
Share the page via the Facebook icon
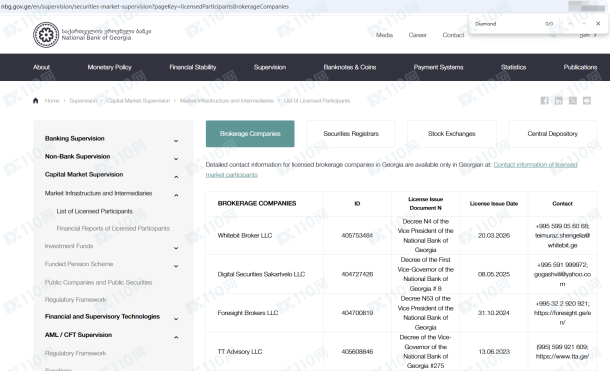tap(545, 101)
